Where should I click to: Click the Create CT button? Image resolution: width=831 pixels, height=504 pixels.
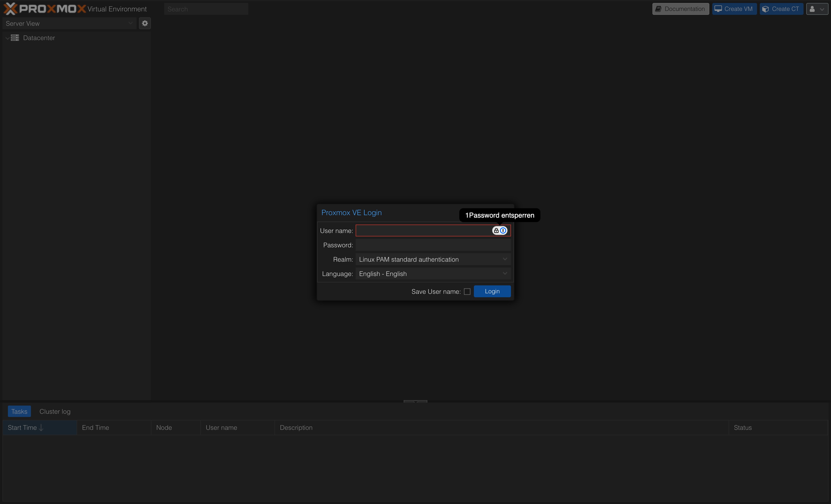pyautogui.click(x=782, y=9)
